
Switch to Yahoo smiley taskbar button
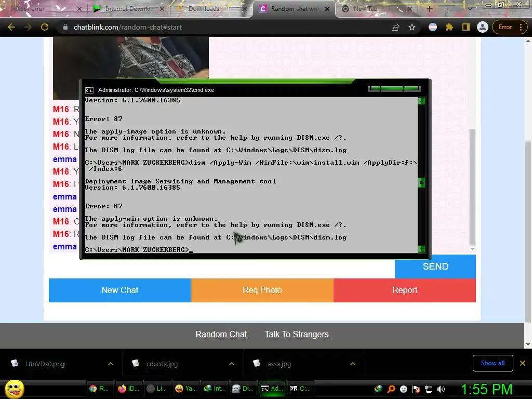[x=185, y=389]
